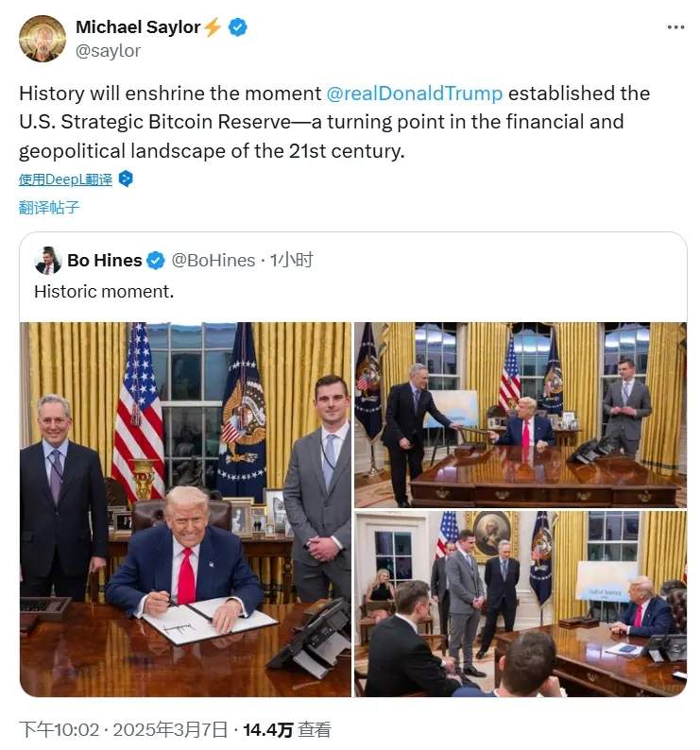Open the large photo of signing at desk

(x=186, y=509)
